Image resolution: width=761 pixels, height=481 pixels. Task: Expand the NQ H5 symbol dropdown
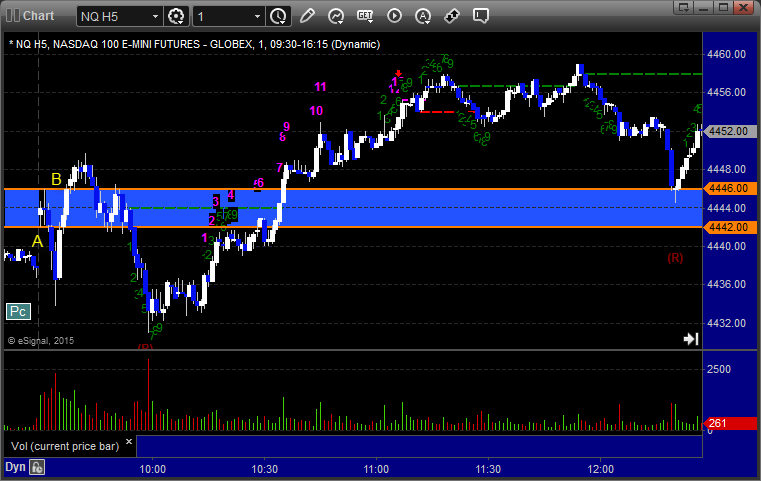click(x=155, y=17)
